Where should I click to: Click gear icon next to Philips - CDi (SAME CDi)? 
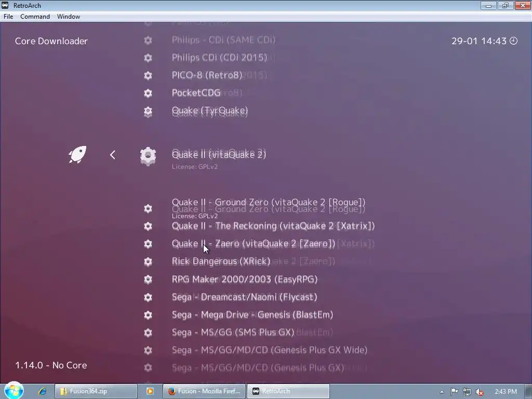[148, 41]
